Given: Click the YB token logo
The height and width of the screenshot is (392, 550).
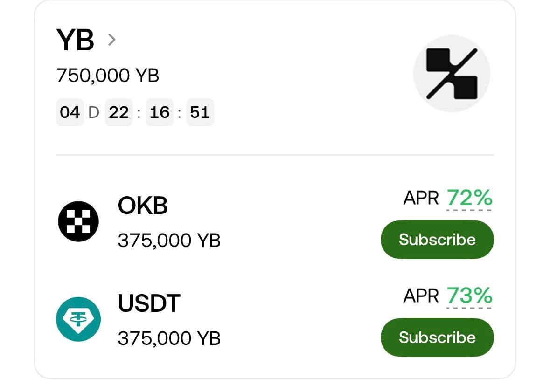Looking at the screenshot, I should (452, 74).
